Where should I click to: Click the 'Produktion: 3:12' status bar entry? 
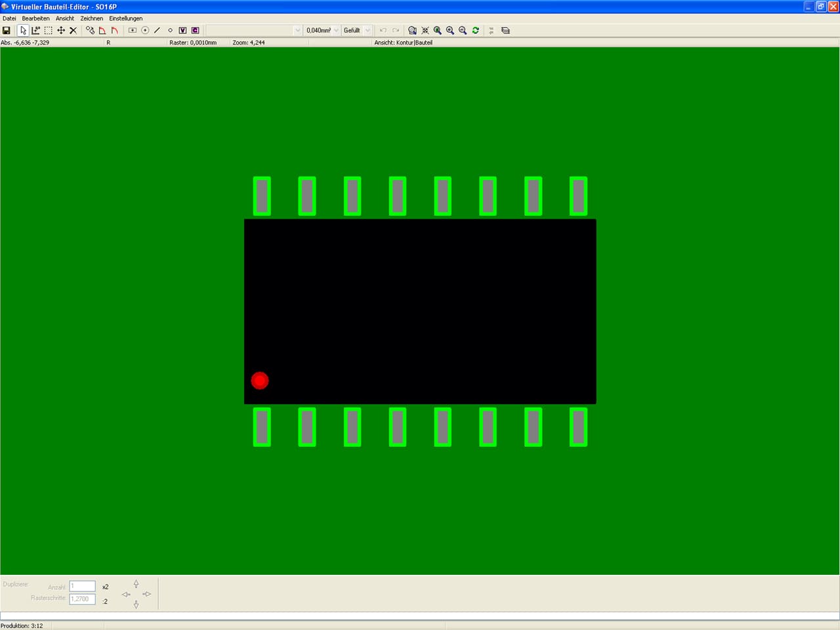pos(22,626)
